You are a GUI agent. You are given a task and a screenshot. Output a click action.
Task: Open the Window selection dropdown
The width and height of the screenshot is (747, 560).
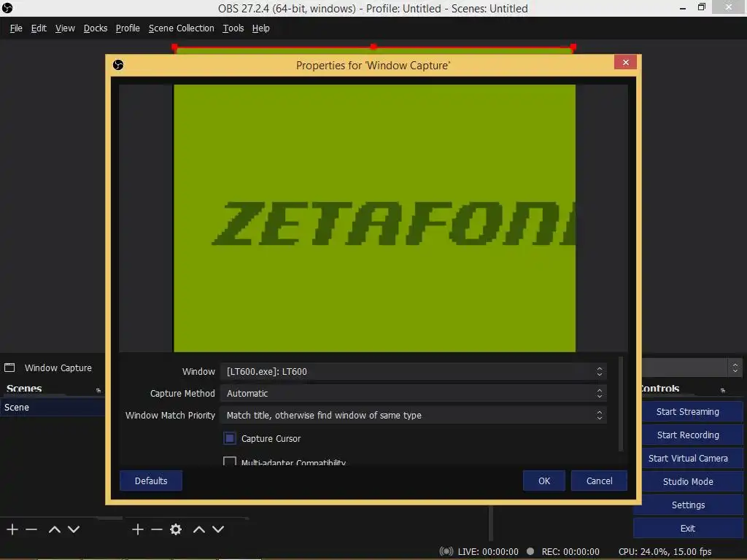click(x=413, y=371)
